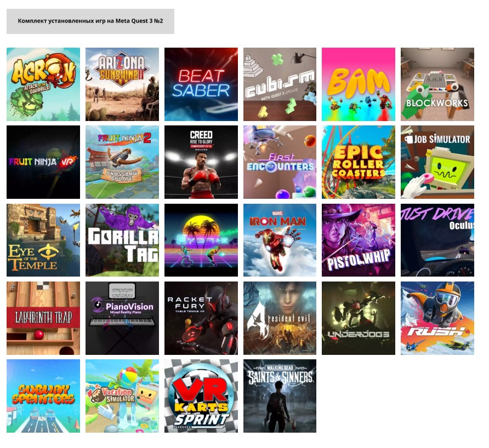This screenshot has height=448, width=489.
Task: Open the Acron: Attack of the Squirrels tile
Action: pyautogui.click(x=43, y=84)
